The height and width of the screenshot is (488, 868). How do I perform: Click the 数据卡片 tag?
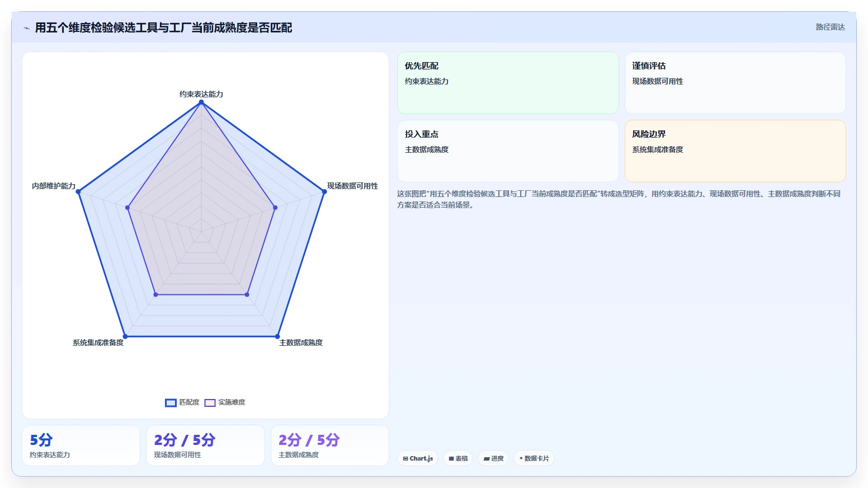(x=534, y=458)
